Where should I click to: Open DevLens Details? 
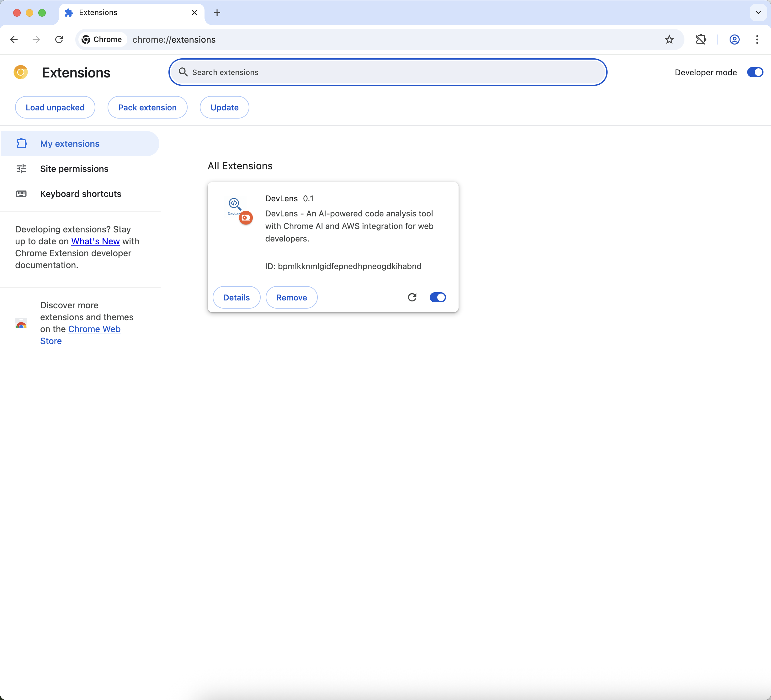click(x=236, y=297)
